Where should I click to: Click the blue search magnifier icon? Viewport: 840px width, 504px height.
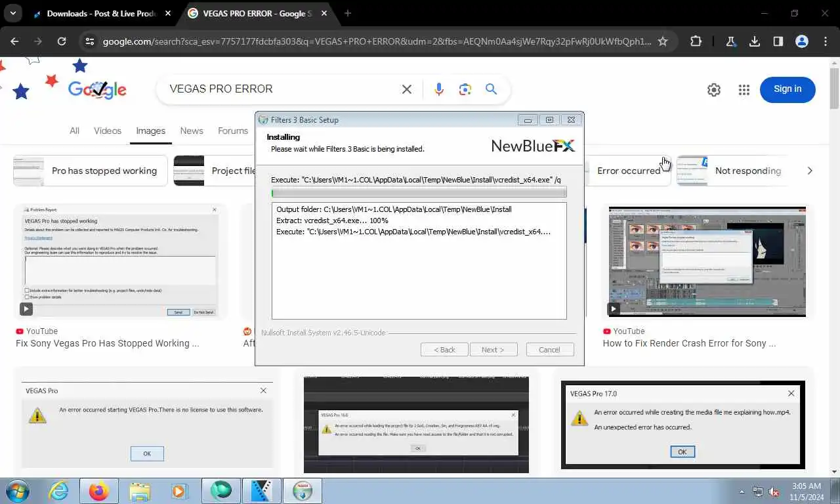tap(491, 89)
